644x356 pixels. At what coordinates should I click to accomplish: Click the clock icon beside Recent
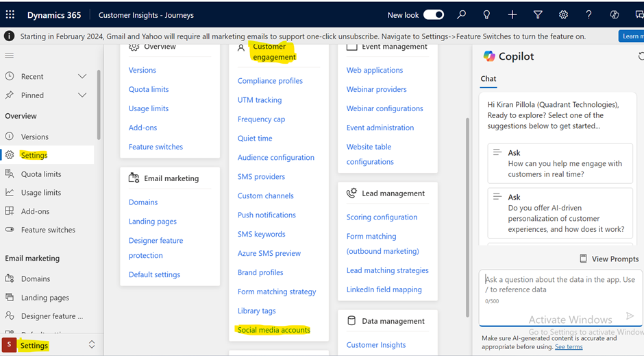coord(10,76)
